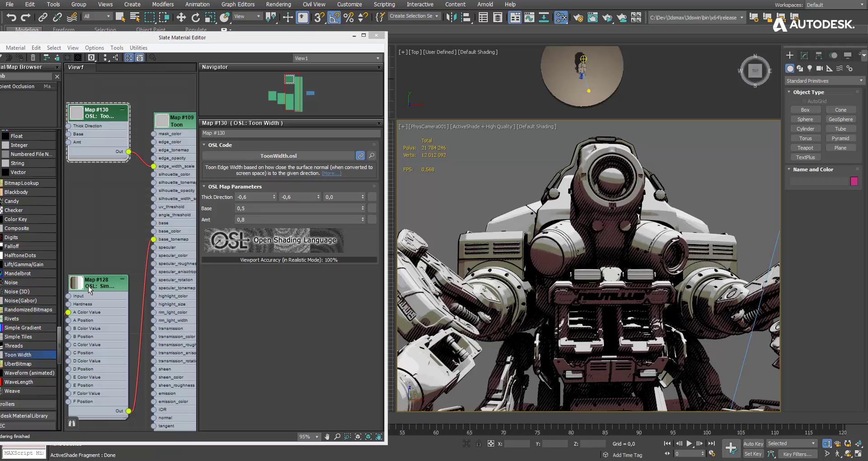Switch to the Cameras category icon
The height and width of the screenshot is (461, 868).
click(819, 68)
